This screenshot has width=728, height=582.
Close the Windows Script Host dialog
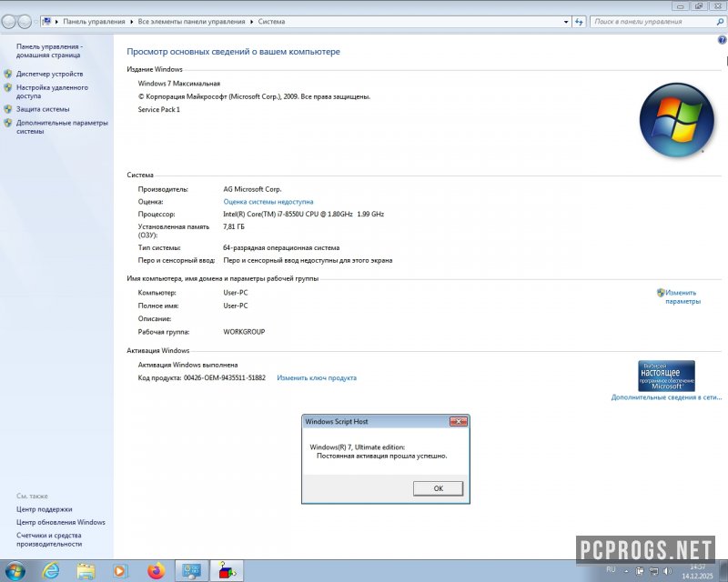click(459, 421)
